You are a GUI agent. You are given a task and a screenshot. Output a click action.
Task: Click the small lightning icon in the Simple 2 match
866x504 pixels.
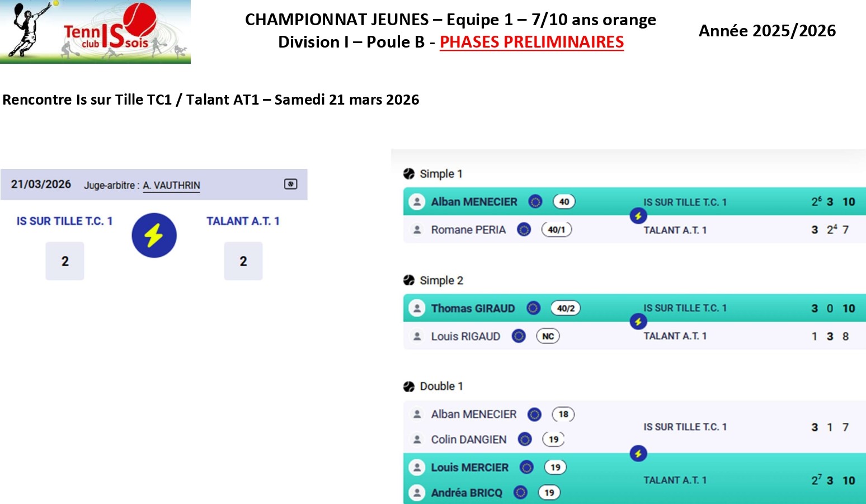638,322
